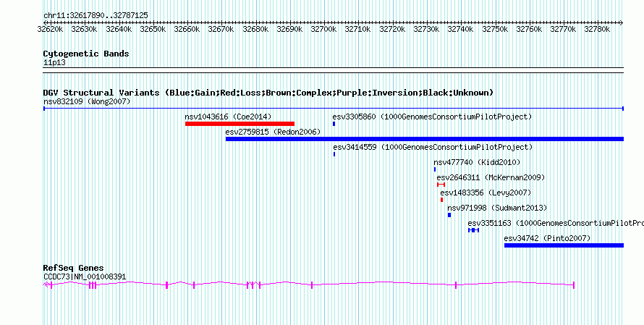Click the blue nsv477740 marker

(435, 169)
